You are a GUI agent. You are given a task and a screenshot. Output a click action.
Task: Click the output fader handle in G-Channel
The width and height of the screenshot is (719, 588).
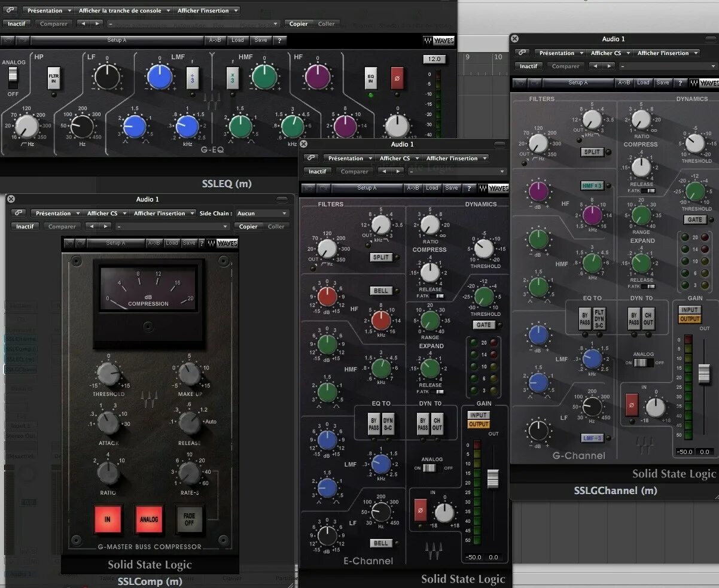pyautogui.click(x=704, y=373)
